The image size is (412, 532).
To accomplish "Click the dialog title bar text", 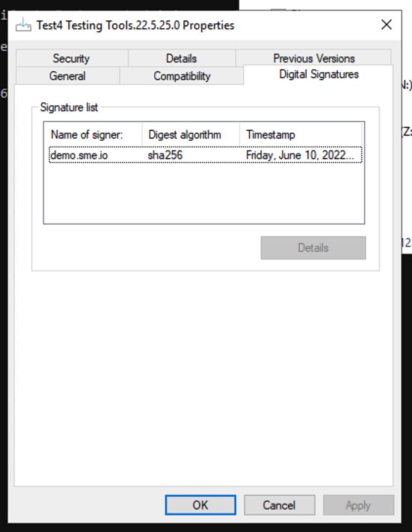I will (x=135, y=25).
